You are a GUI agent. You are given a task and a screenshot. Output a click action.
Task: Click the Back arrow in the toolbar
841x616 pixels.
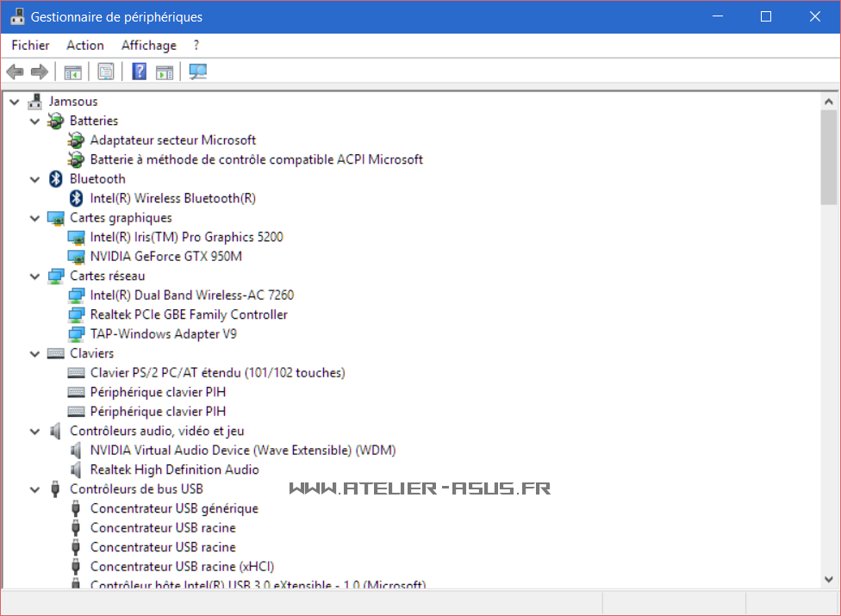pos(15,72)
